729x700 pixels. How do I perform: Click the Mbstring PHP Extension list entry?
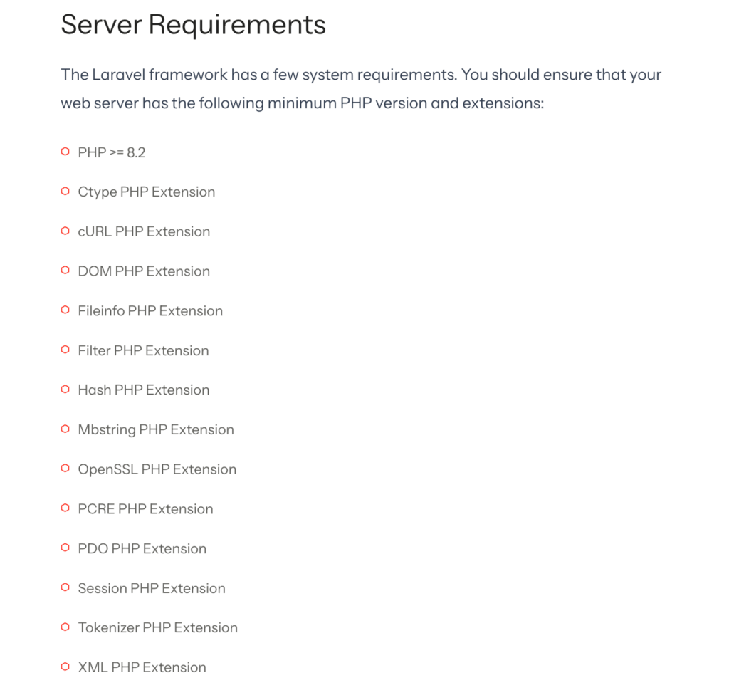tap(156, 429)
